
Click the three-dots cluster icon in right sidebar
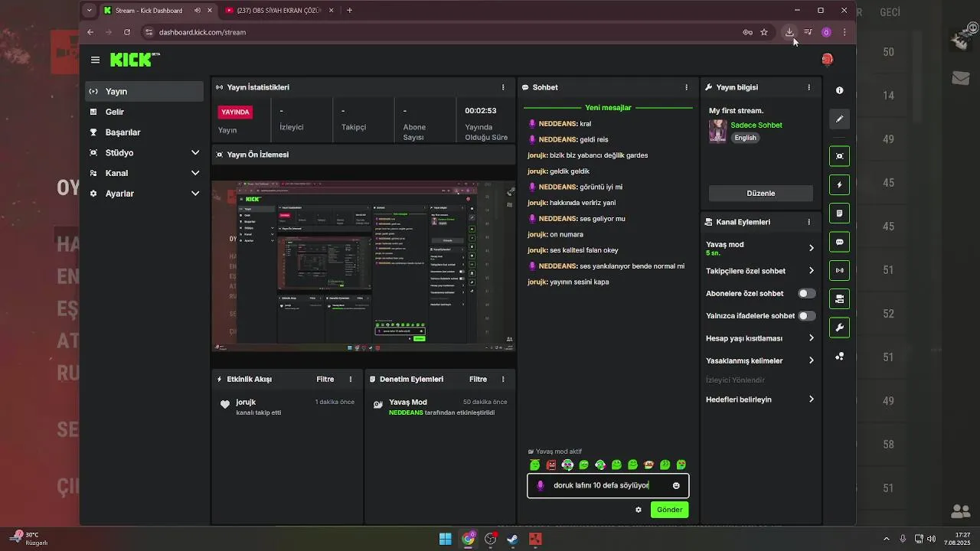pyautogui.click(x=839, y=356)
